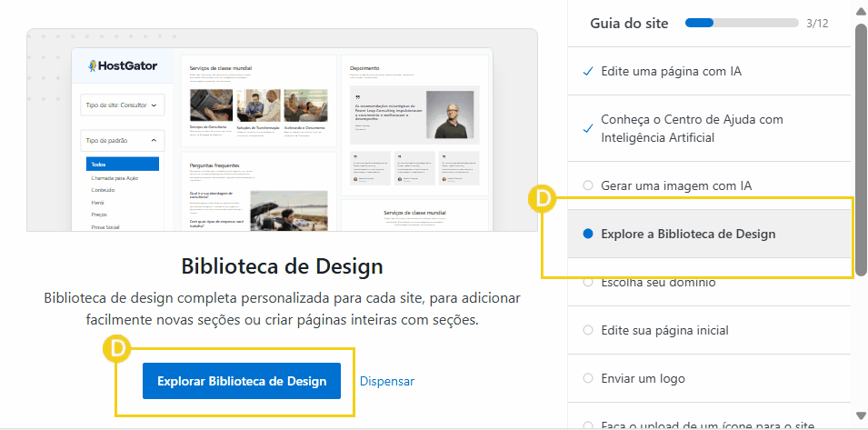
Task: Click the testimonial man photo in Depoimento
Action: click(450, 115)
